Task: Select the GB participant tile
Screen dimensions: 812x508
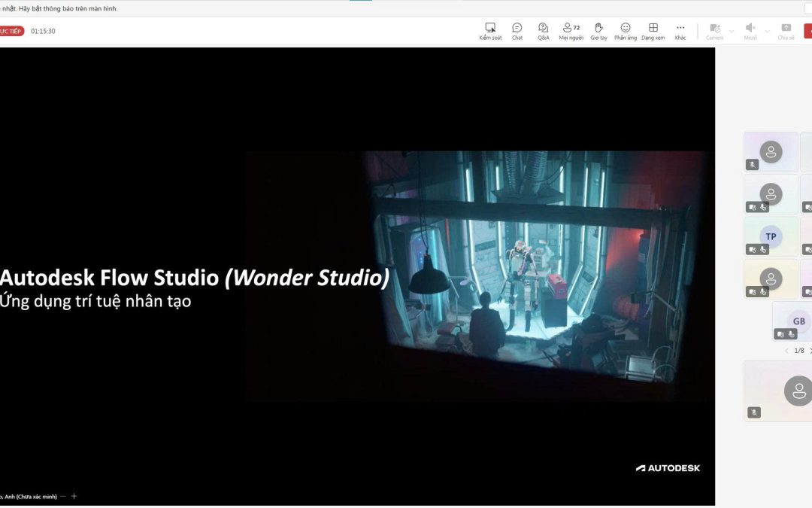Action: click(792, 321)
